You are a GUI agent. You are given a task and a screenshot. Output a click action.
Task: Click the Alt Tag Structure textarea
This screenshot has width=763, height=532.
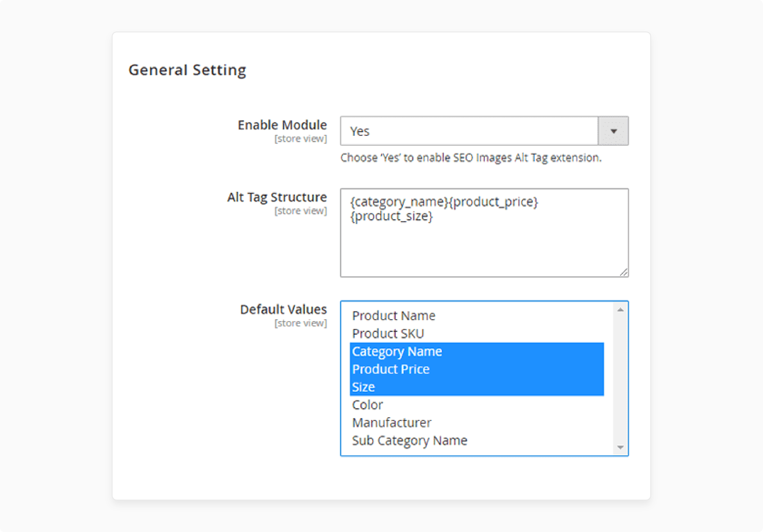(484, 233)
